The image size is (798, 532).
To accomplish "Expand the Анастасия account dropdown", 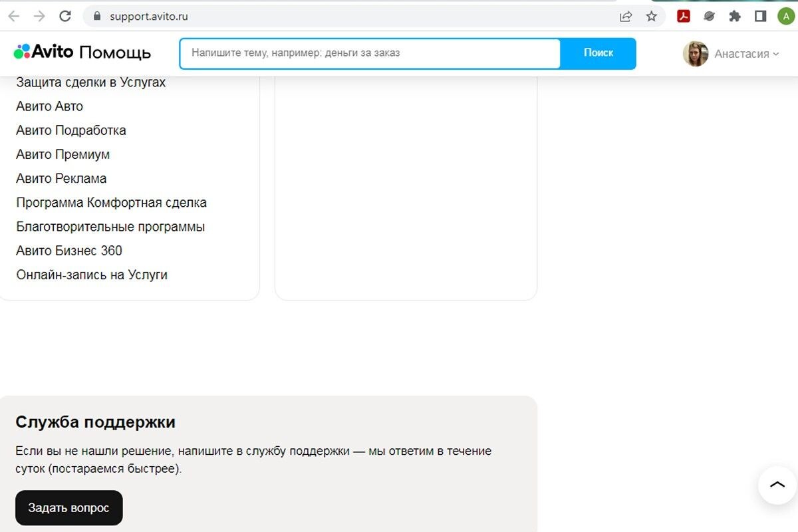I will [x=746, y=54].
